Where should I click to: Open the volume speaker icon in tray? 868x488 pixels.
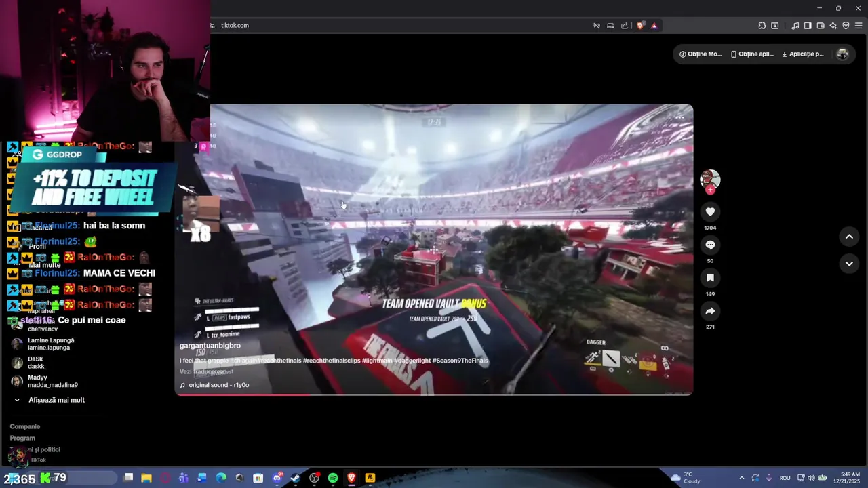[x=811, y=478]
